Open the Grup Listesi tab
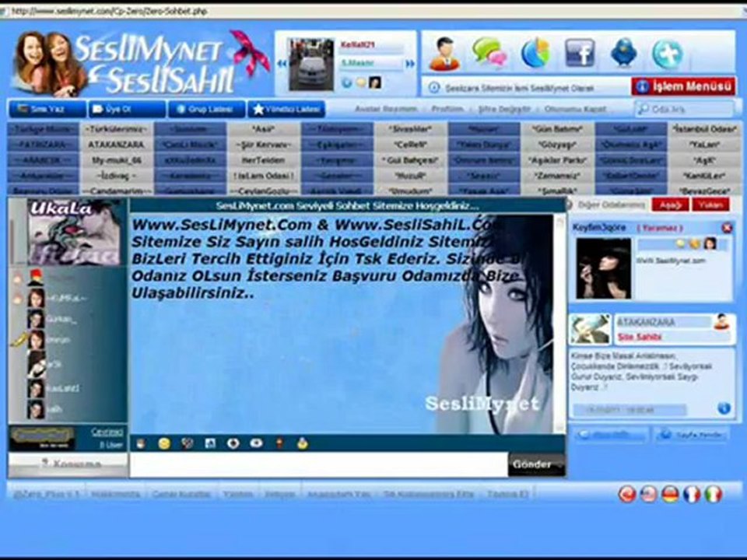Image resolution: width=747 pixels, height=560 pixels. coord(206,109)
